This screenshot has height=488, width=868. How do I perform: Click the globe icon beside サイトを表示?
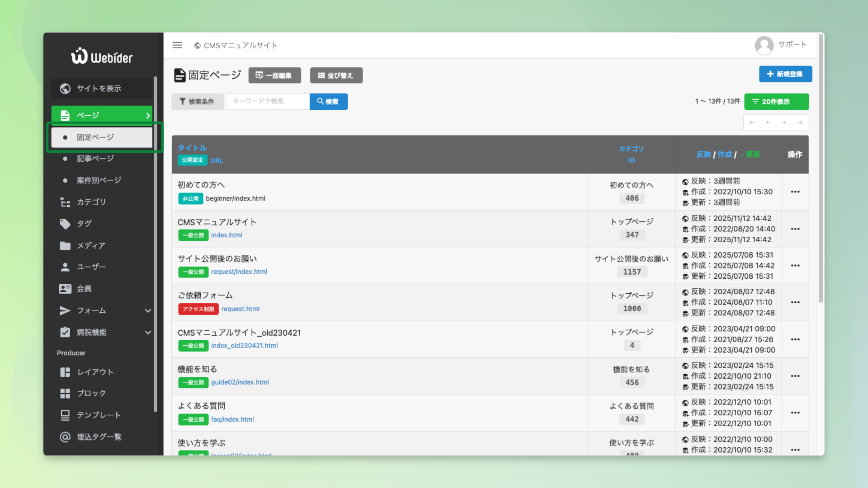click(65, 89)
